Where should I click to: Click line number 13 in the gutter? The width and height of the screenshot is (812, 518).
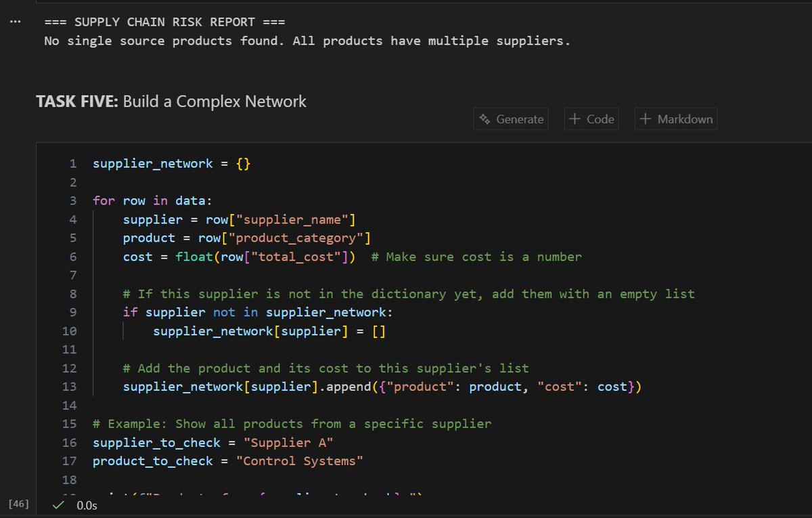click(x=69, y=387)
